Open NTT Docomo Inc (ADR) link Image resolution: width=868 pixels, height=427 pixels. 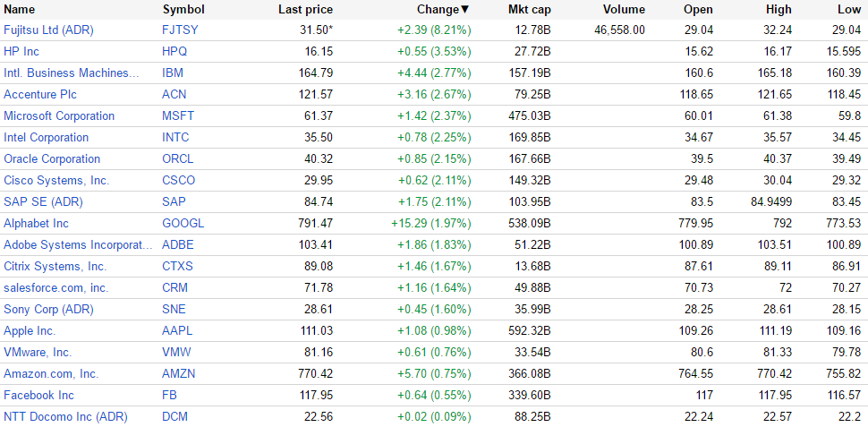pos(65,416)
